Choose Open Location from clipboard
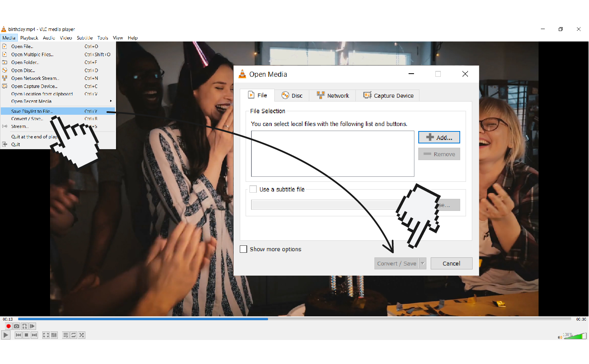This screenshot has width=589, height=364. tap(58, 94)
